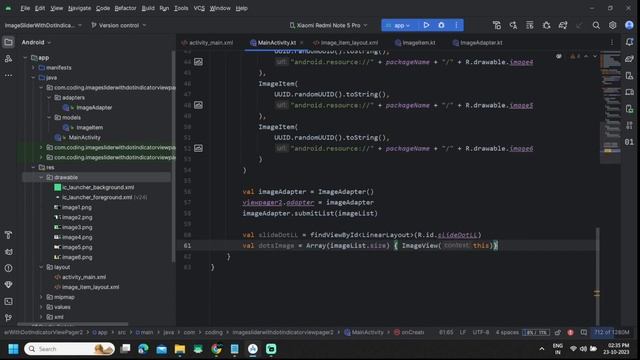Open Windows Start menu
This screenshot has height=360, width=640.
pos(13,349)
